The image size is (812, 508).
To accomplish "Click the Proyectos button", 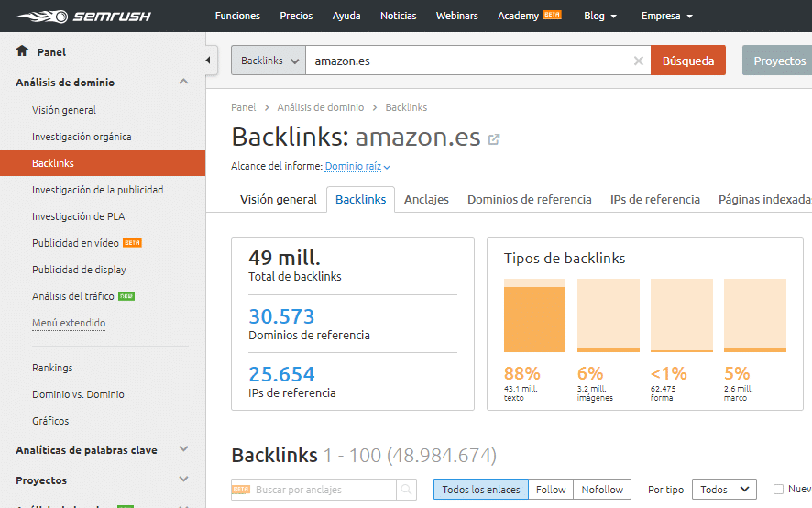I will tap(777, 61).
